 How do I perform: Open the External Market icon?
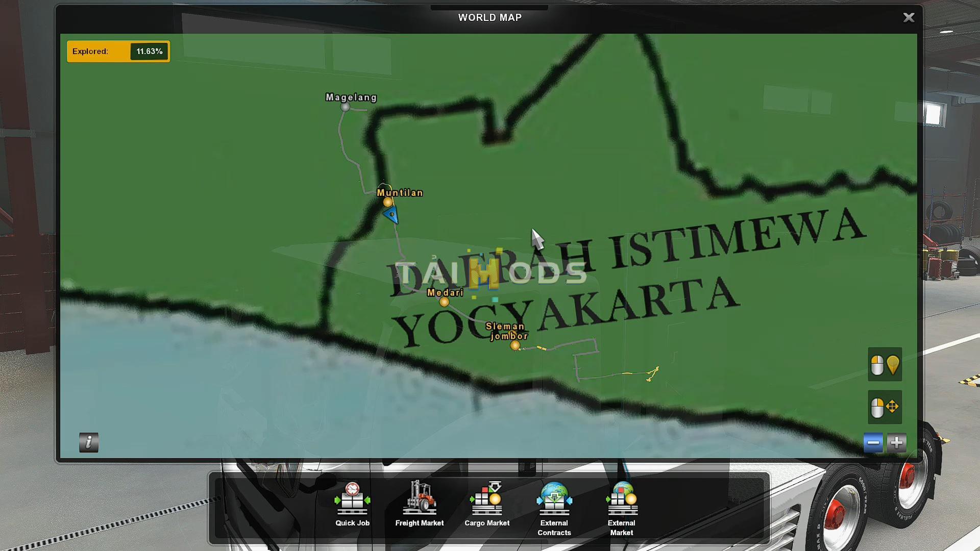click(x=622, y=498)
